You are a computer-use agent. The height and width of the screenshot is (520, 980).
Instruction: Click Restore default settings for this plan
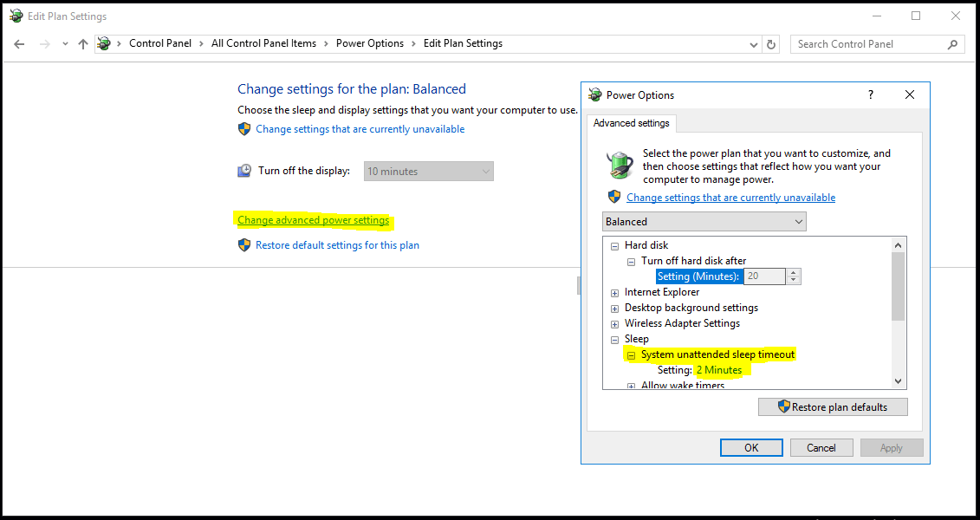(x=337, y=244)
